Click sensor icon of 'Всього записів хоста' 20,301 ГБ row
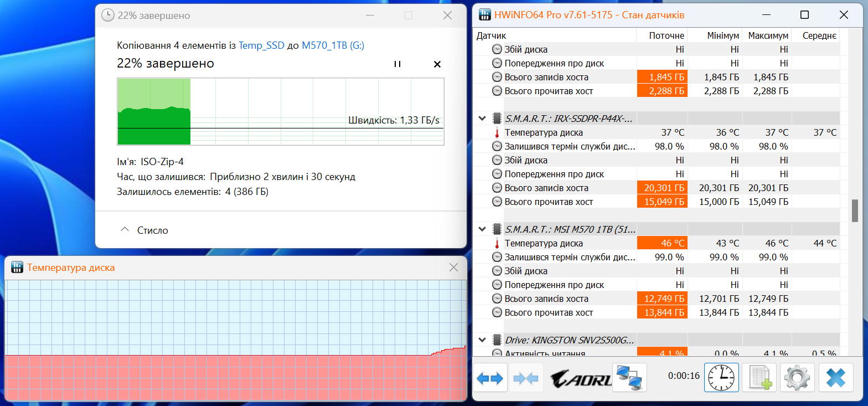 tap(497, 188)
